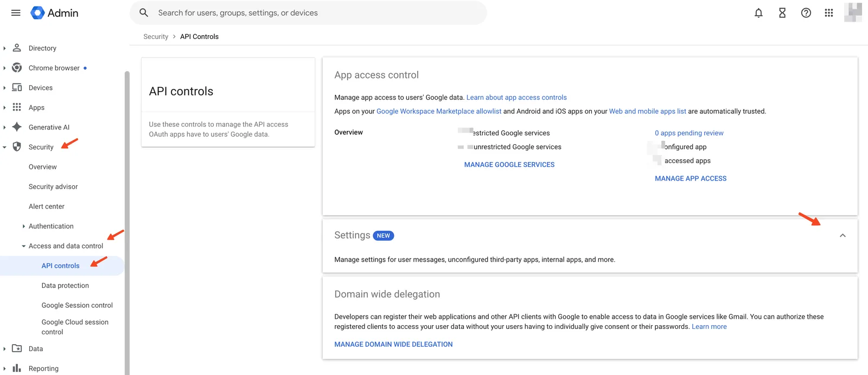Viewport: 868px width, 375px height.
Task: Open the tasks hourglass icon
Action: tap(782, 12)
